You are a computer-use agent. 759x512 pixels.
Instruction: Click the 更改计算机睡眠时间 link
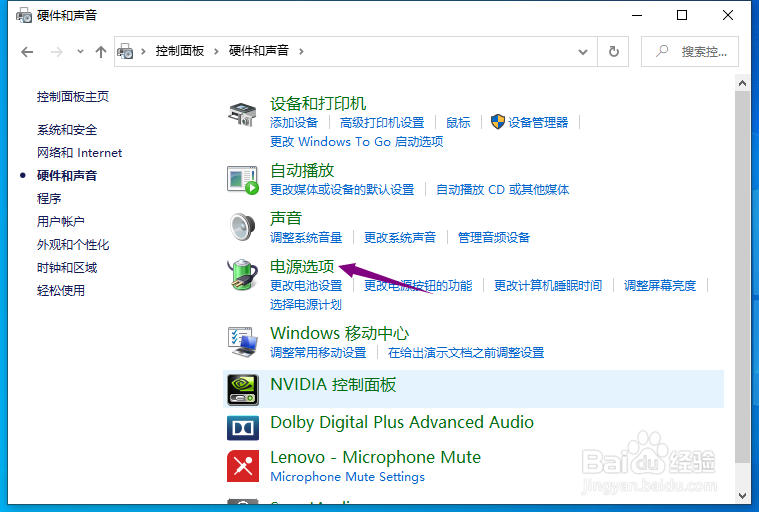548,286
